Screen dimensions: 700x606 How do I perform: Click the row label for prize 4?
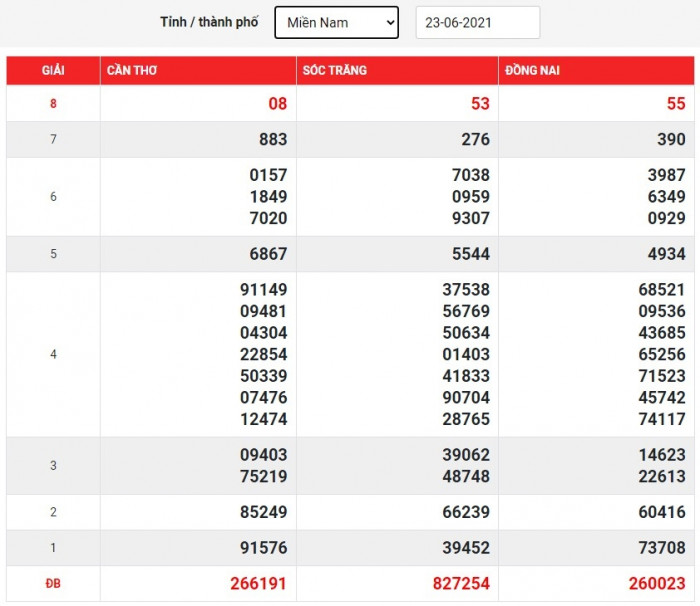coord(53,354)
